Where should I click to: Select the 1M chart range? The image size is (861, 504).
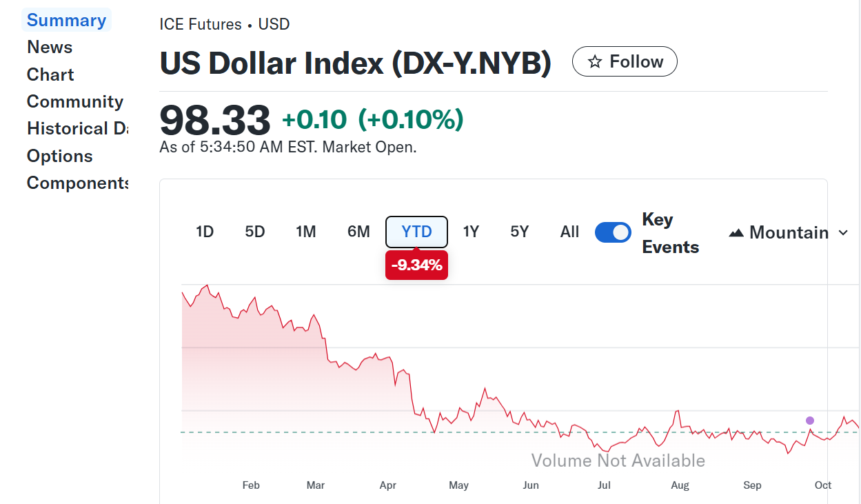[306, 232]
